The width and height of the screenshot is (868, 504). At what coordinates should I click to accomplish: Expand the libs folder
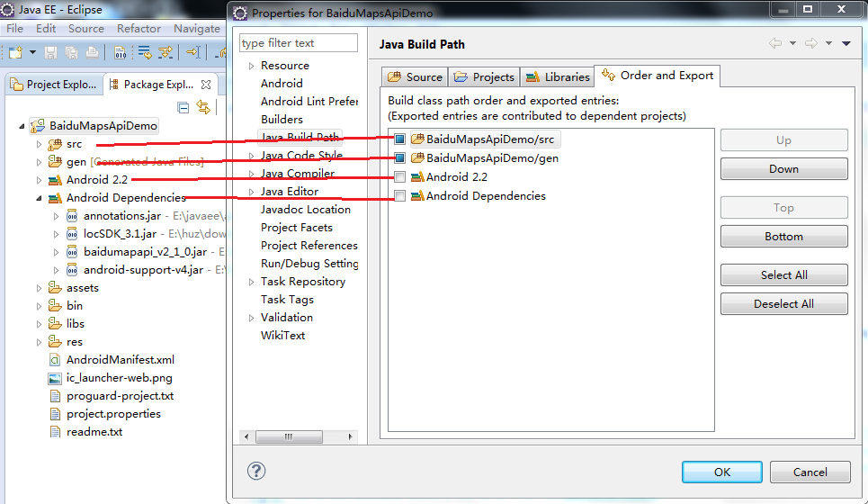[x=39, y=324]
